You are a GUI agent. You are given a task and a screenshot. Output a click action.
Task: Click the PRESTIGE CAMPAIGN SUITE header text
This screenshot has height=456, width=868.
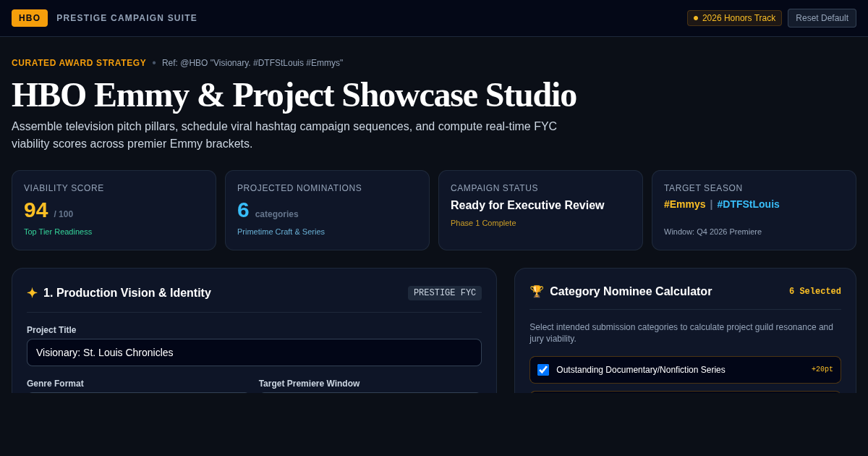click(x=127, y=18)
